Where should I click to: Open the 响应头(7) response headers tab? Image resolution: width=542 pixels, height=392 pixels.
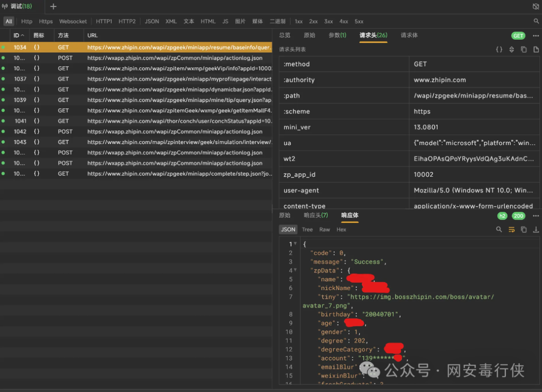click(316, 215)
